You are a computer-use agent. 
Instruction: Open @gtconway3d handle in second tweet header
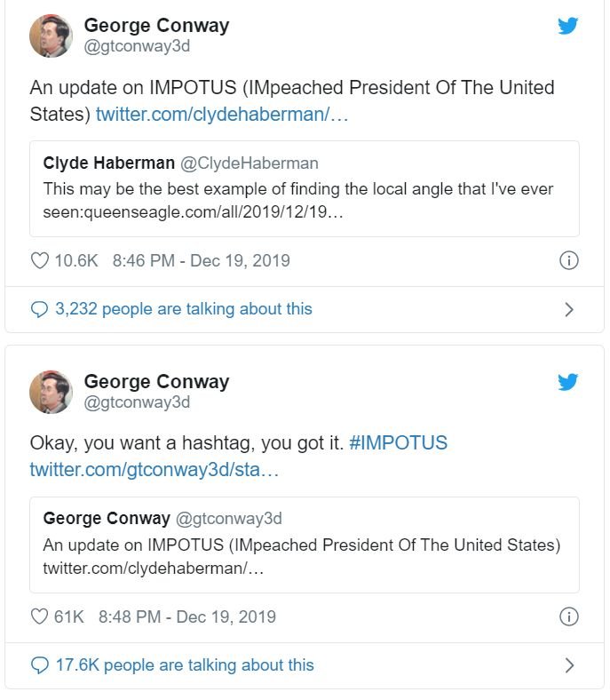click(x=137, y=402)
